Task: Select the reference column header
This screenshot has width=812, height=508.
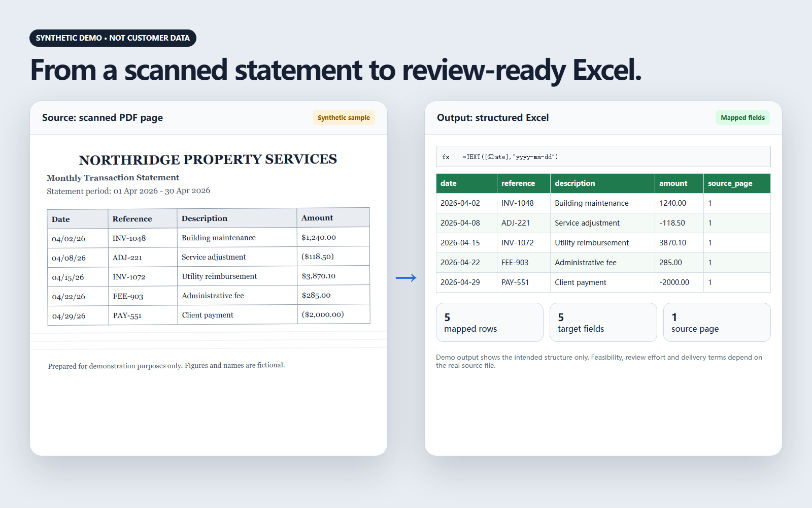Action: [524, 183]
